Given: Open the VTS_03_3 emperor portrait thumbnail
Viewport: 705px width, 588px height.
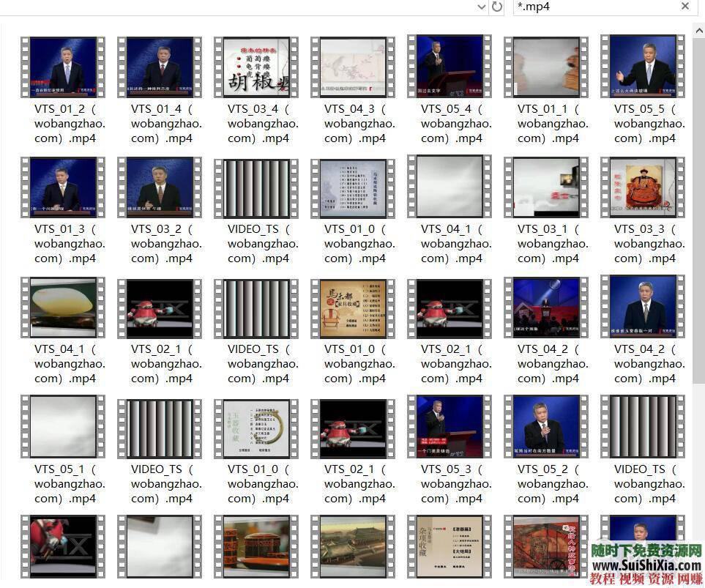Looking at the screenshot, I should coord(643,187).
